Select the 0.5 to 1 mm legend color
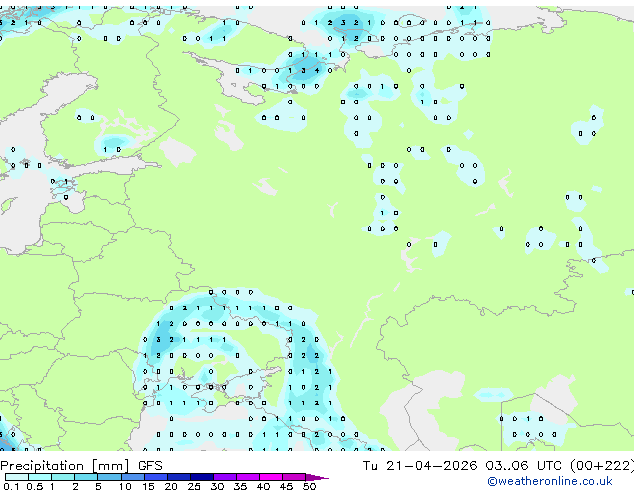Image resolution: width=634 pixels, height=490 pixels. [x=40, y=477]
